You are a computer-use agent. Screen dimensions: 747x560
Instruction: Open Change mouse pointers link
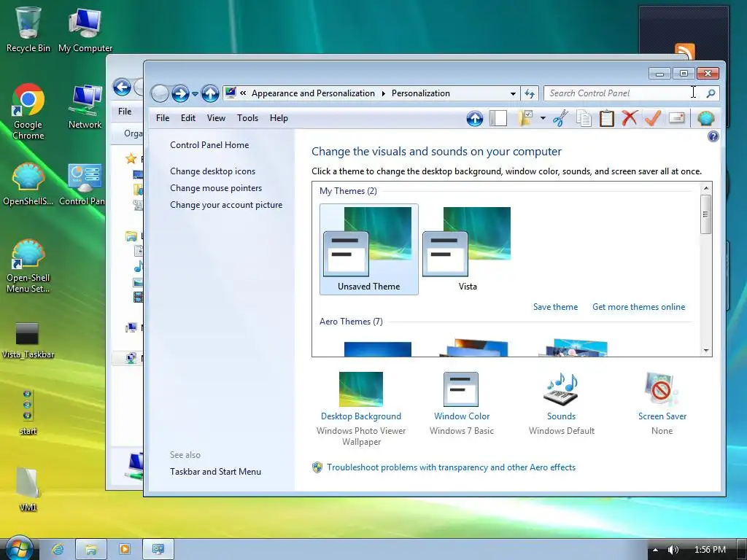coord(216,188)
